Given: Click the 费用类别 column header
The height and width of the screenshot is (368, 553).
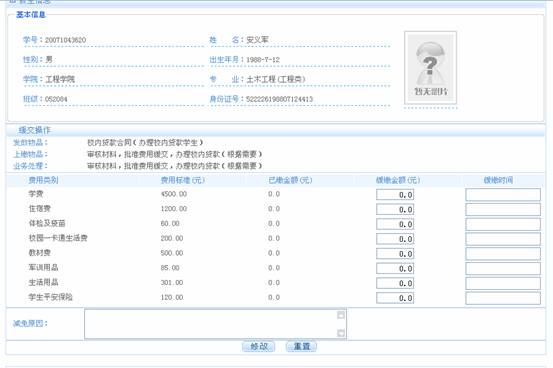Looking at the screenshot, I should tap(43, 180).
